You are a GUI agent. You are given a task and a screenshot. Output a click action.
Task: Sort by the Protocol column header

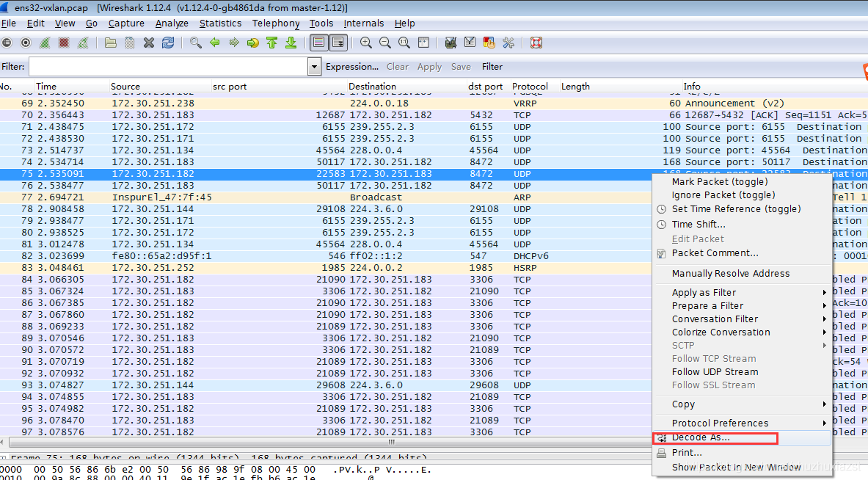(x=530, y=87)
